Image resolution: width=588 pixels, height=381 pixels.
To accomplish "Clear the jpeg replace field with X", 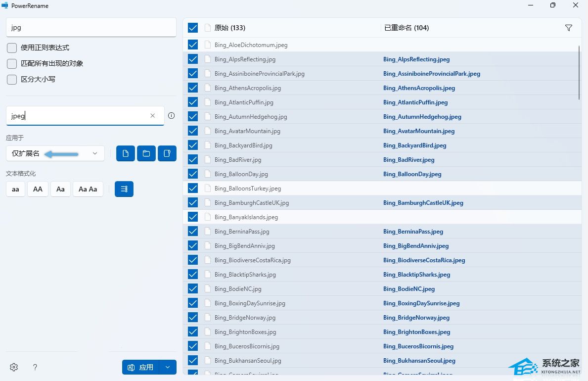I will click(153, 116).
